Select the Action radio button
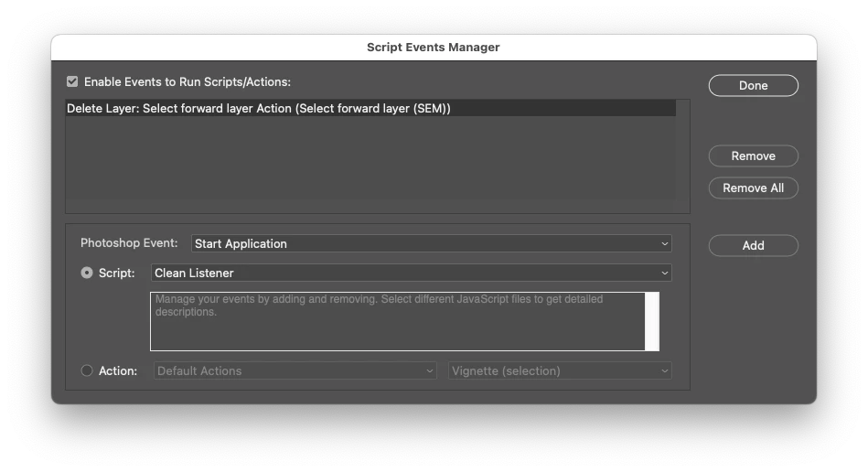This screenshot has width=868, height=472. coord(87,370)
